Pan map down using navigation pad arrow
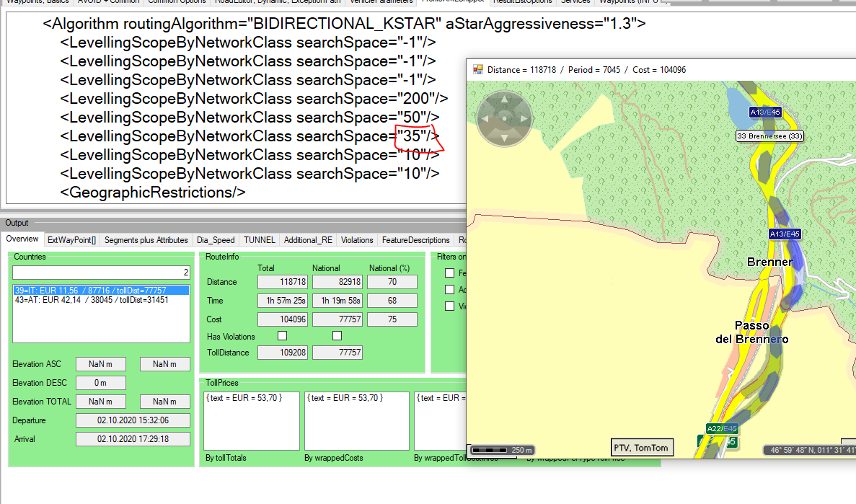Screen dimensions: 856x504 (x=504, y=138)
